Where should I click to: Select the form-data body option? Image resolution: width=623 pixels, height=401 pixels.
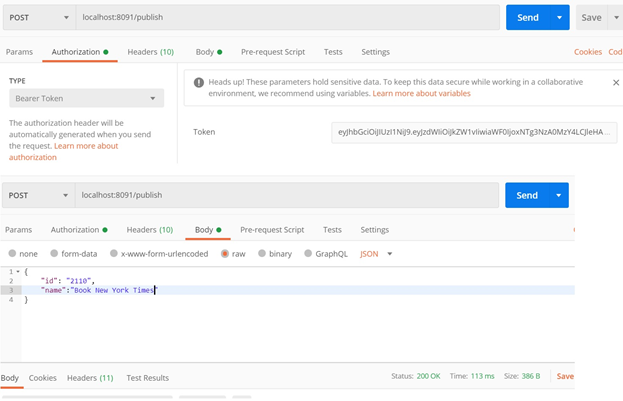(x=73, y=254)
